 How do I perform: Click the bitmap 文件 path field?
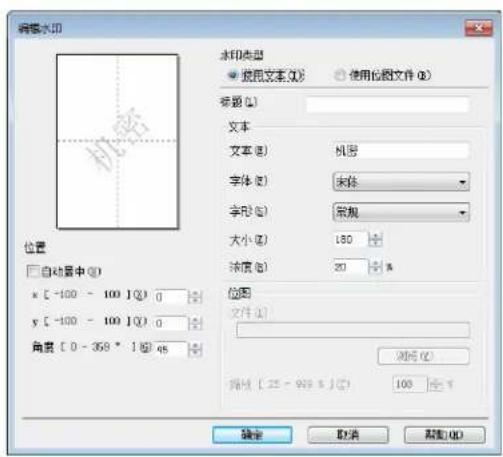[x=353, y=330]
